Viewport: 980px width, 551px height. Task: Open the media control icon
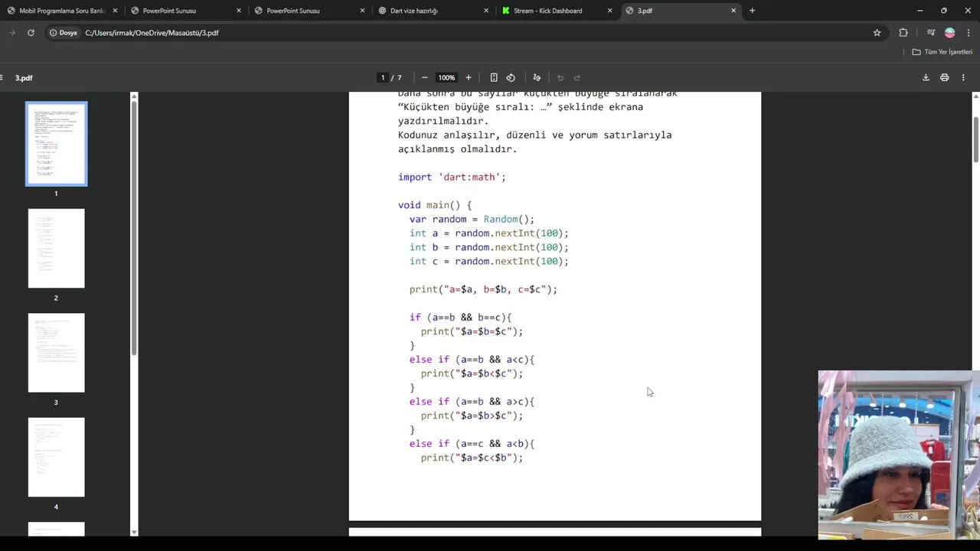(x=931, y=33)
